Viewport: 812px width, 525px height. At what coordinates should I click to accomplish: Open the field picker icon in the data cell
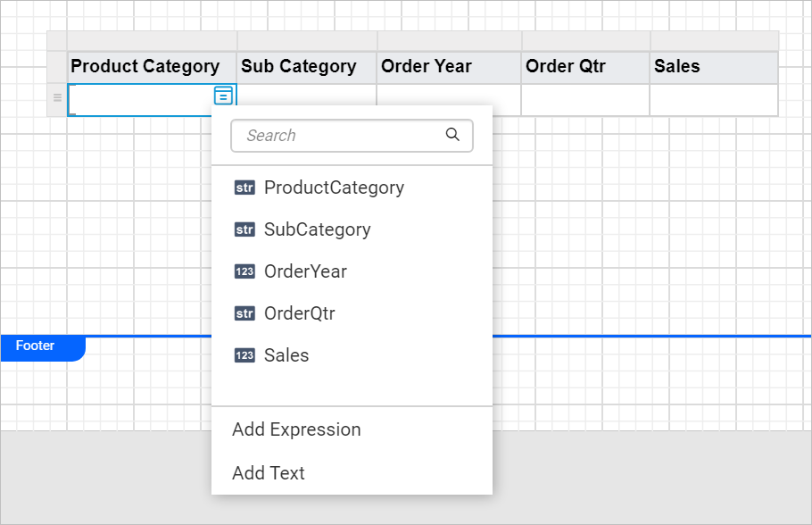223,96
